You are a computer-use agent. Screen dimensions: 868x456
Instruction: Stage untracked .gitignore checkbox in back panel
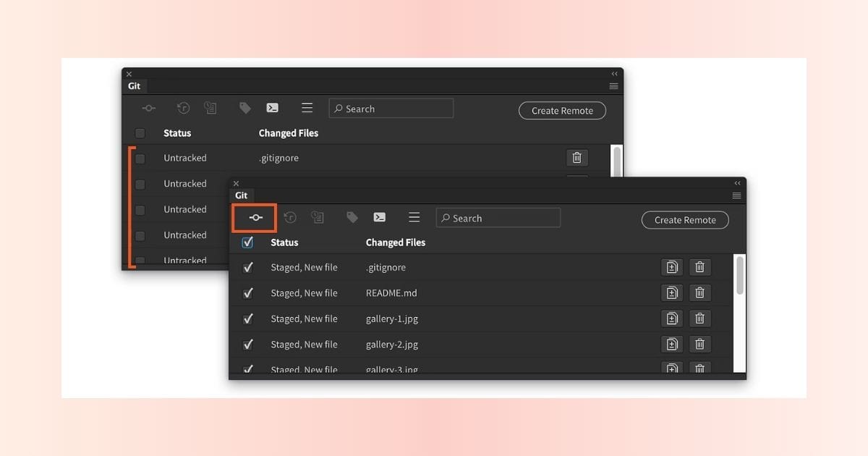coord(140,159)
